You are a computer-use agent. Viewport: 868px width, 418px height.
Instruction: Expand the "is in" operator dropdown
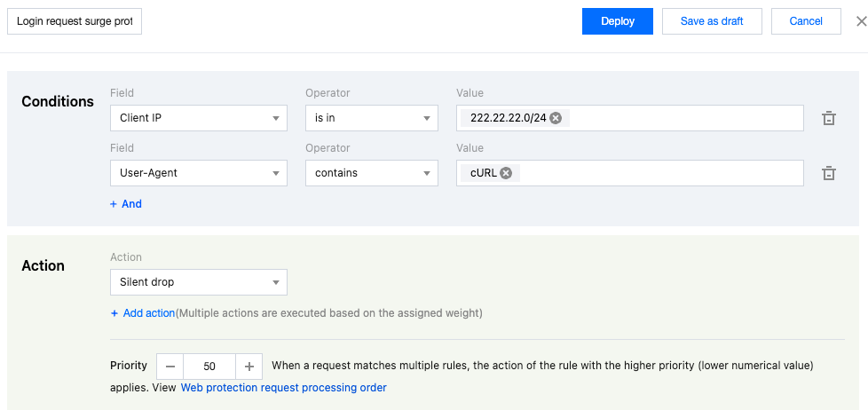(x=372, y=118)
